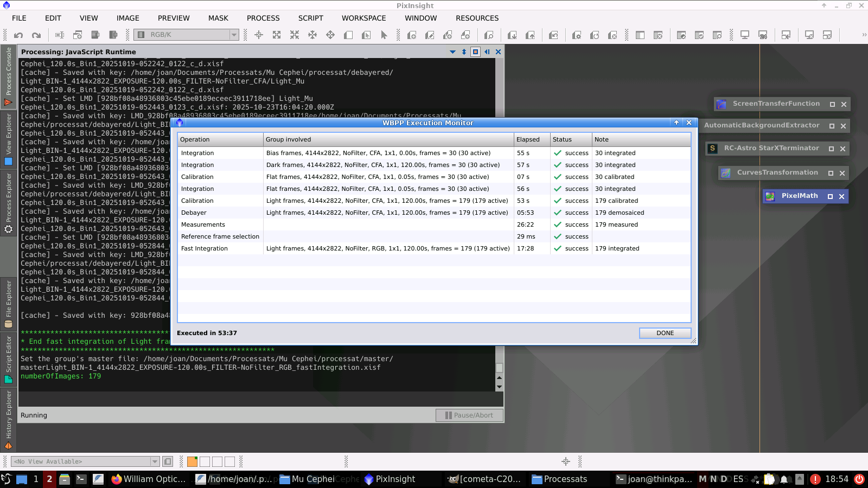This screenshot has height=488, width=868.
Task: Open the PROCESS menu
Action: [263, 18]
